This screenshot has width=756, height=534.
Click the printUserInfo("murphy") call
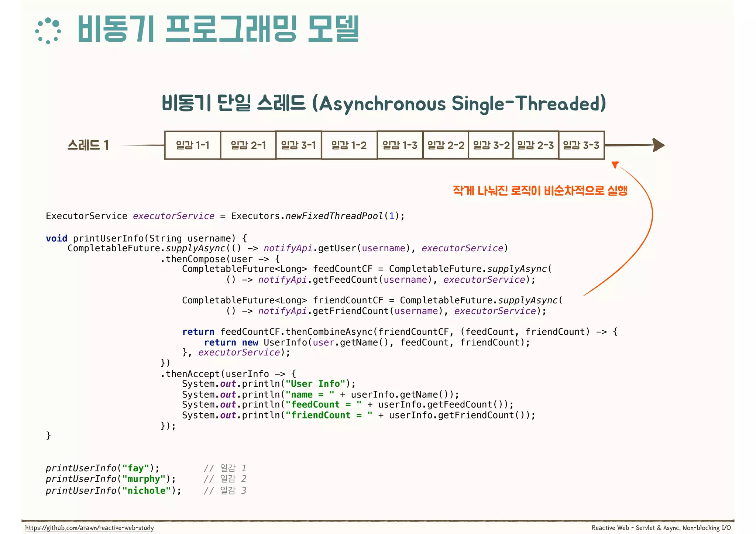pyautogui.click(x=111, y=479)
